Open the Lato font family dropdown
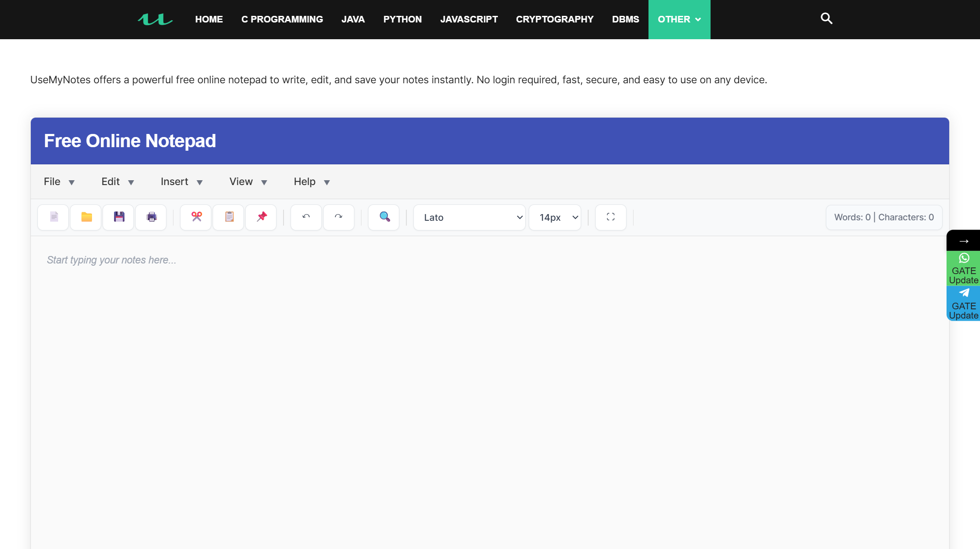The width and height of the screenshot is (980, 549). click(x=469, y=217)
